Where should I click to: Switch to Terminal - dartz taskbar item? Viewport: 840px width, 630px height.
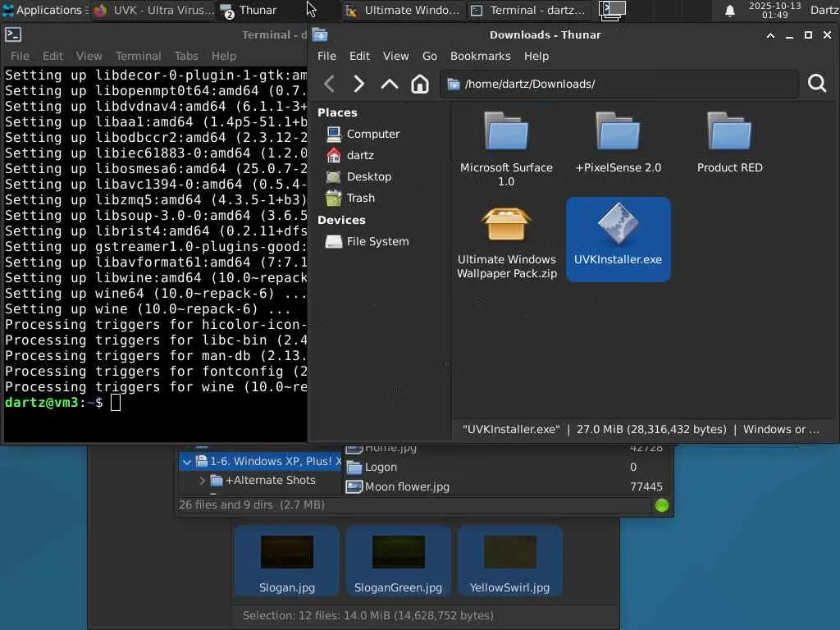[x=528, y=10]
